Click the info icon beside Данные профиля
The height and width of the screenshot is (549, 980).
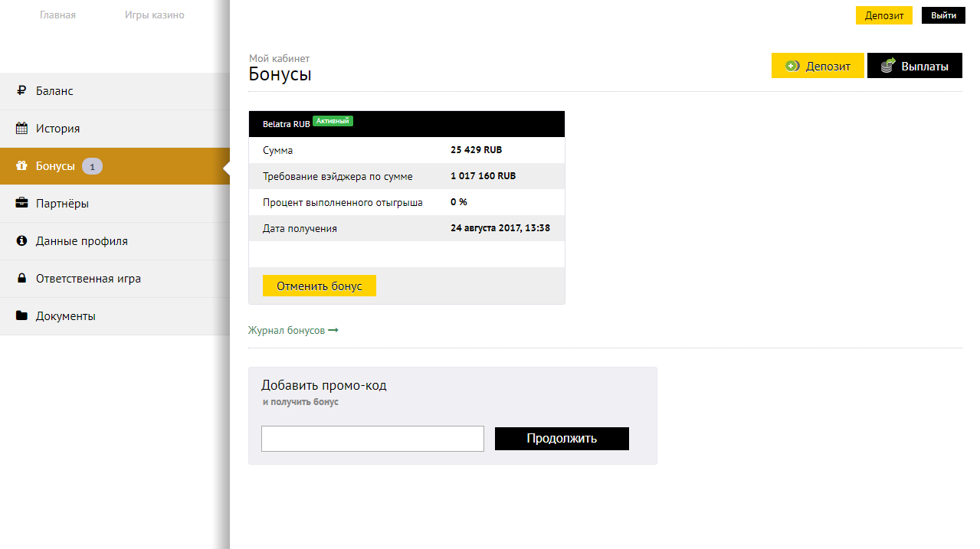21,241
